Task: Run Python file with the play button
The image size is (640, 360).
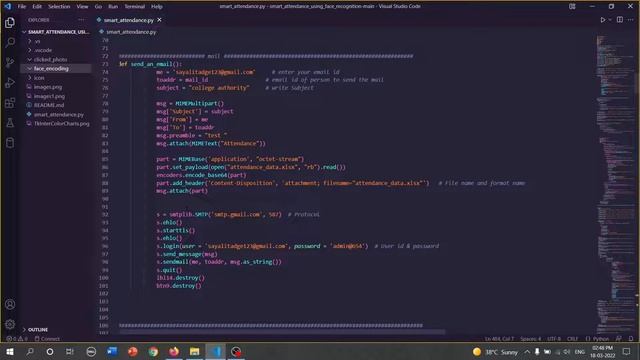Action: (x=602, y=20)
